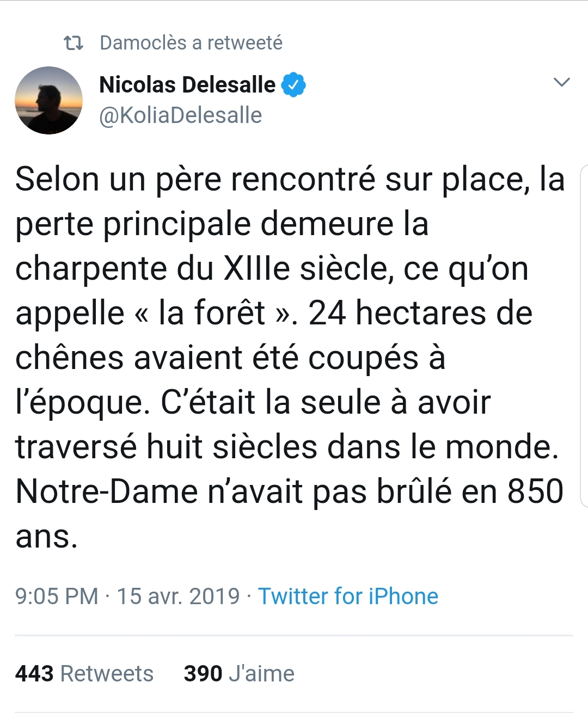View the 443 Retweets list

coord(84,674)
